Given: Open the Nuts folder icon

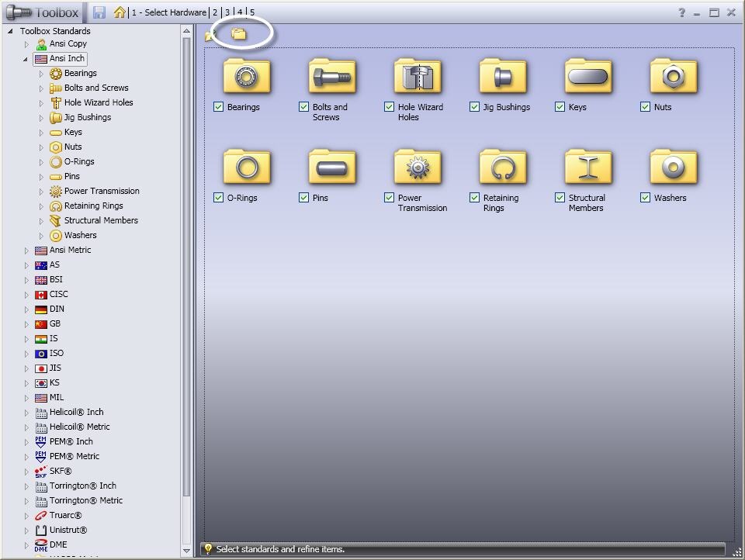Looking at the screenshot, I should tap(674, 76).
